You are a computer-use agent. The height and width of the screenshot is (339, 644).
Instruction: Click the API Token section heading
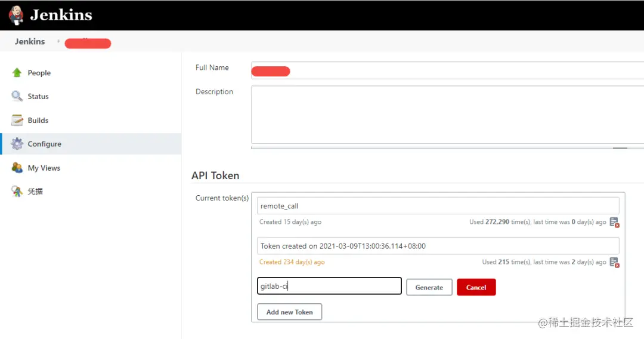coord(215,175)
